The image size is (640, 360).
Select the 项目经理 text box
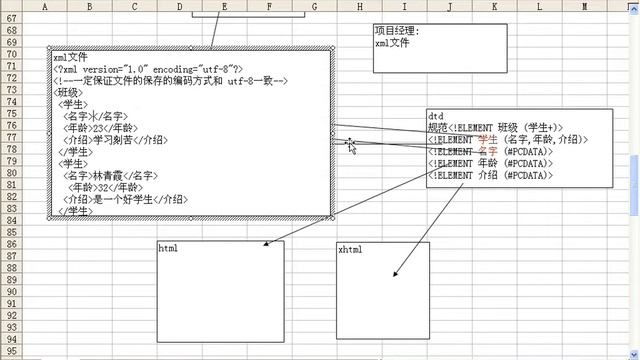coord(440,48)
